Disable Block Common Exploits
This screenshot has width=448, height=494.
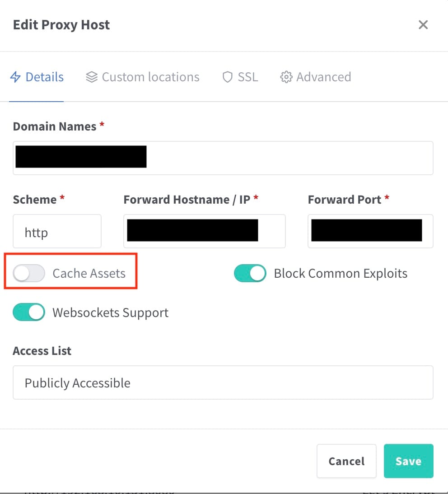250,273
